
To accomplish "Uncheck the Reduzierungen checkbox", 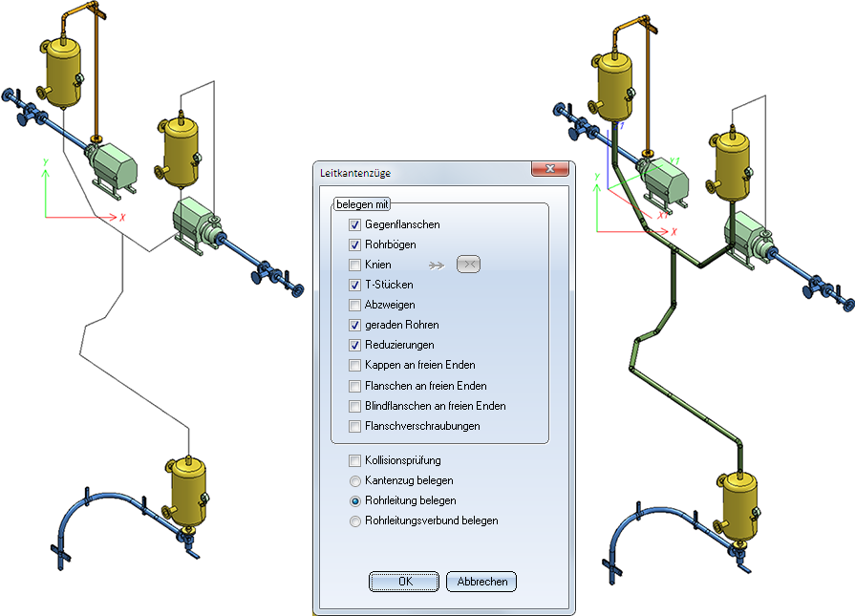I will pyautogui.click(x=355, y=345).
